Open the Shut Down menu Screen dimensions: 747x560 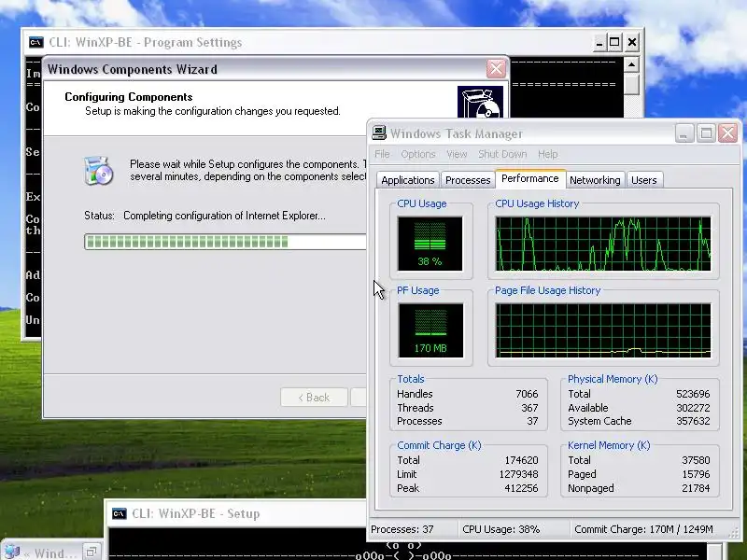pyautogui.click(x=502, y=154)
